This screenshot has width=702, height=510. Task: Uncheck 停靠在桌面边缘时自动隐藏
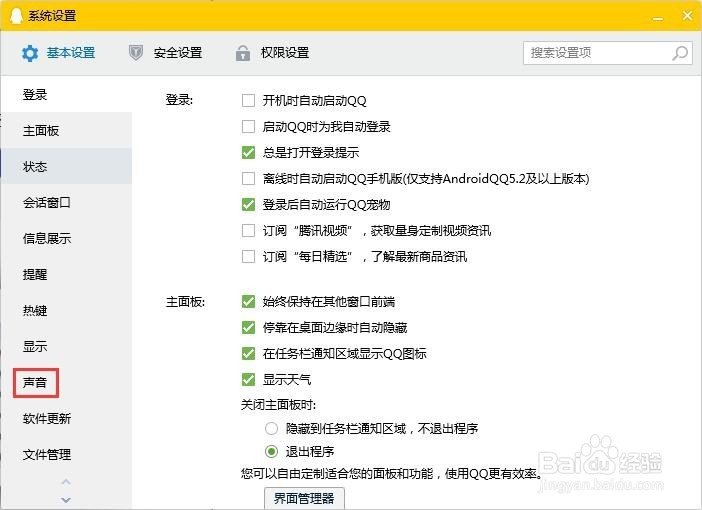coord(248,327)
